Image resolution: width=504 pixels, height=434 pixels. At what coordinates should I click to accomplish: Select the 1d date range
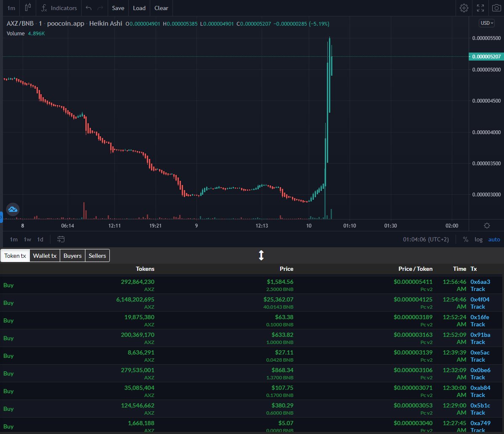click(x=40, y=239)
